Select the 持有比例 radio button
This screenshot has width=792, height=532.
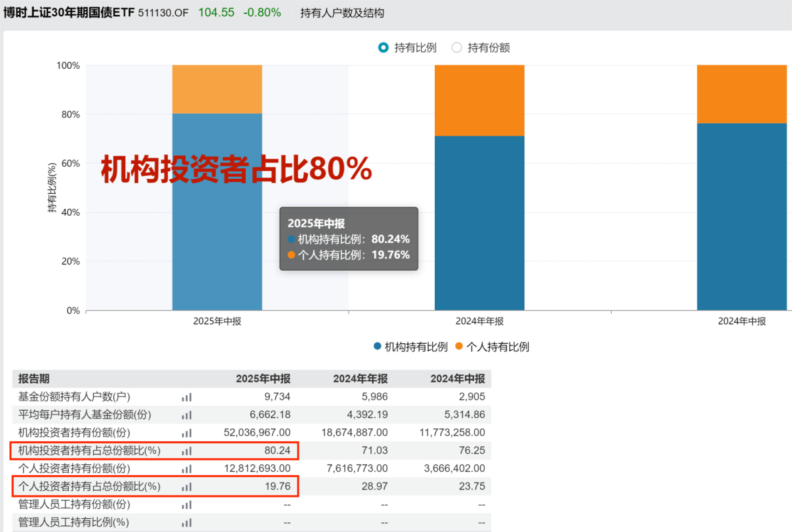click(383, 48)
